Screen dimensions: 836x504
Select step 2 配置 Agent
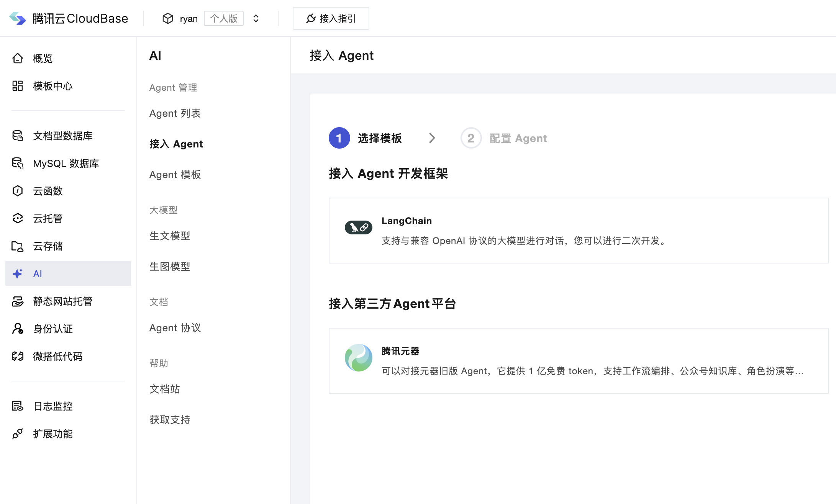tap(504, 138)
